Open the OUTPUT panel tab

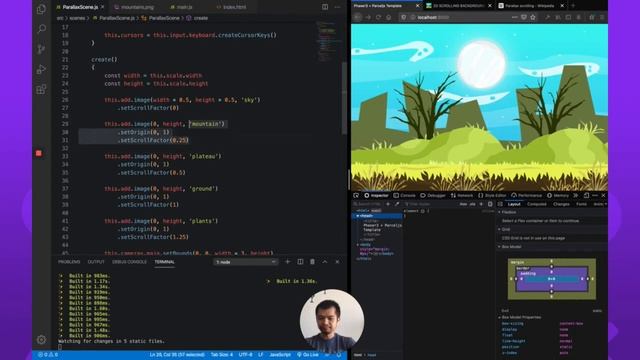tap(96, 262)
